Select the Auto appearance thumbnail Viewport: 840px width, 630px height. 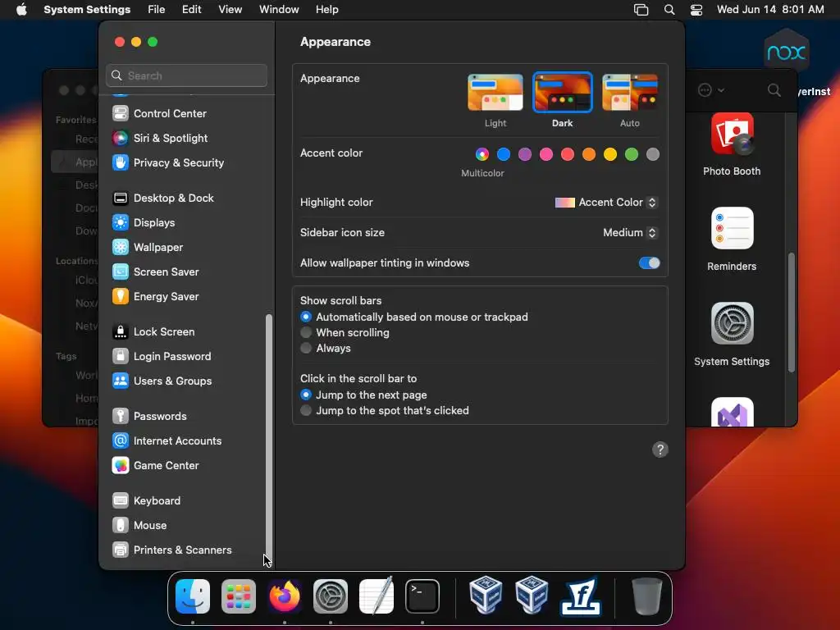click(x=630, y=92)
